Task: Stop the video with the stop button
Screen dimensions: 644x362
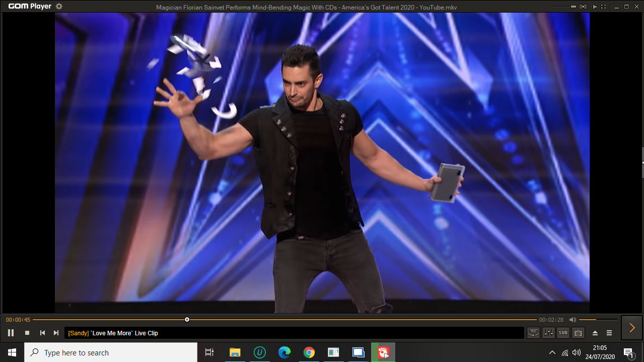Action: (x=27, y=333)
